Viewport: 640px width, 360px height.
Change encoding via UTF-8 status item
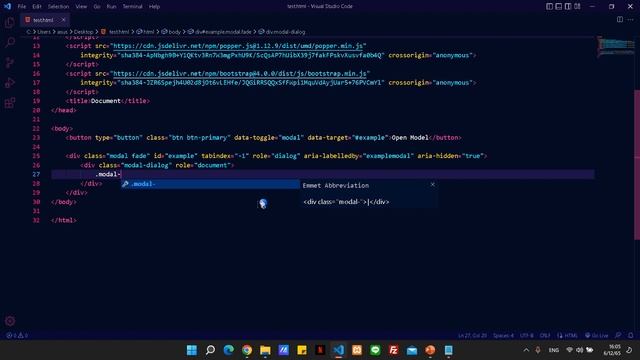[527, 336]
